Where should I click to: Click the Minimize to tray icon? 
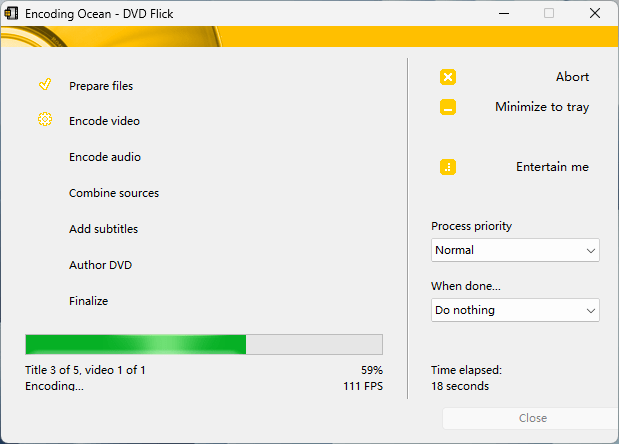tap(448, 108)
